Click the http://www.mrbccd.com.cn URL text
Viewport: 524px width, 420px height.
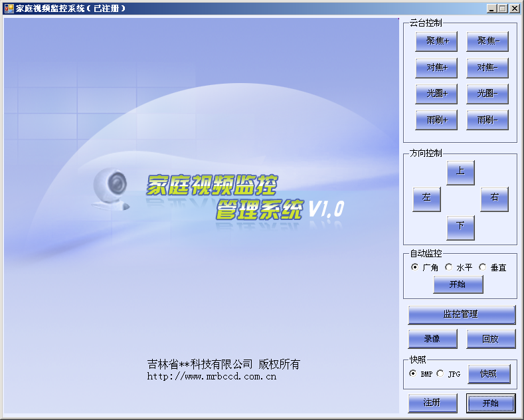[x=212, y=377]
